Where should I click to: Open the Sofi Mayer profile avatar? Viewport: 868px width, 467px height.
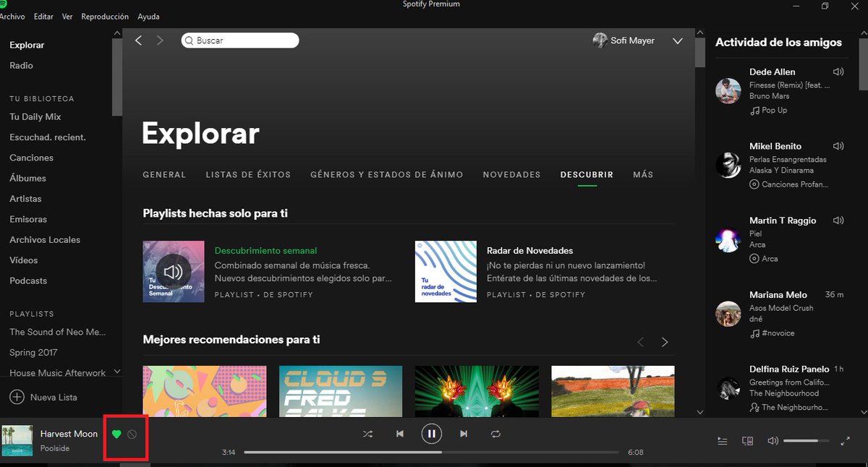tap(600, 40)
